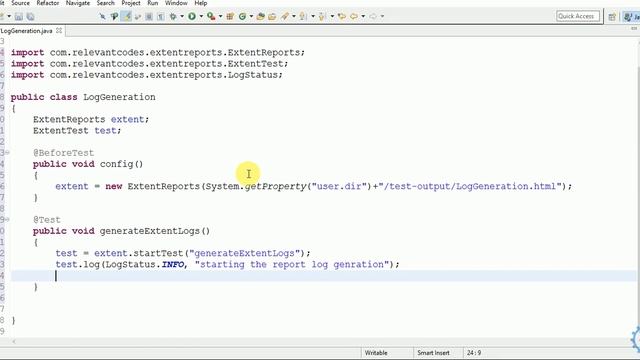Click the Previous Annotation icon
The image size is (640, 360).
pos(322,16)
